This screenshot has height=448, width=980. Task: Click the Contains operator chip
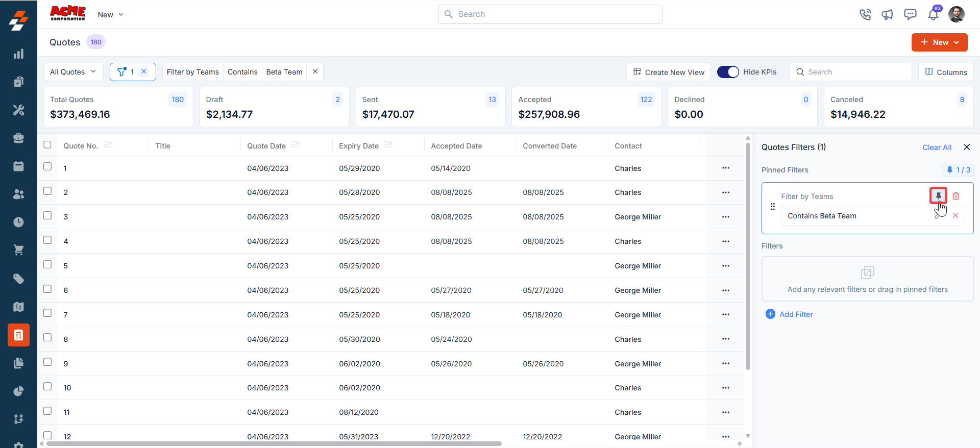[242, 72]
